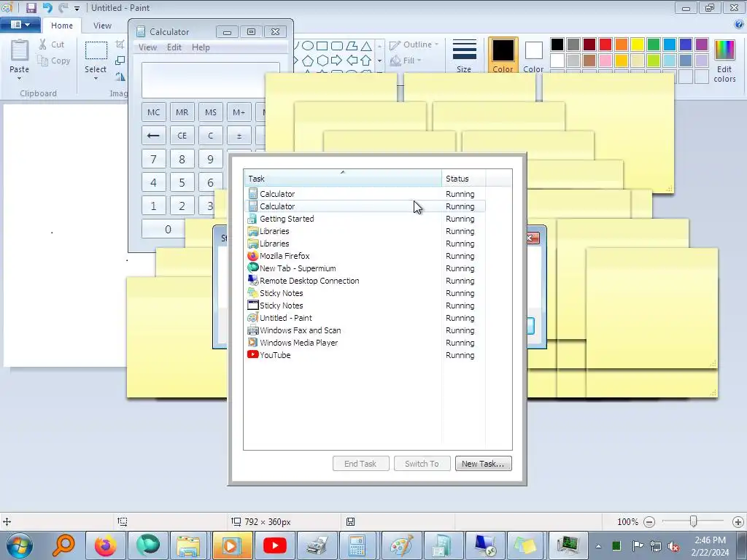Open Firefox from the taskbar

coord(105,545)
